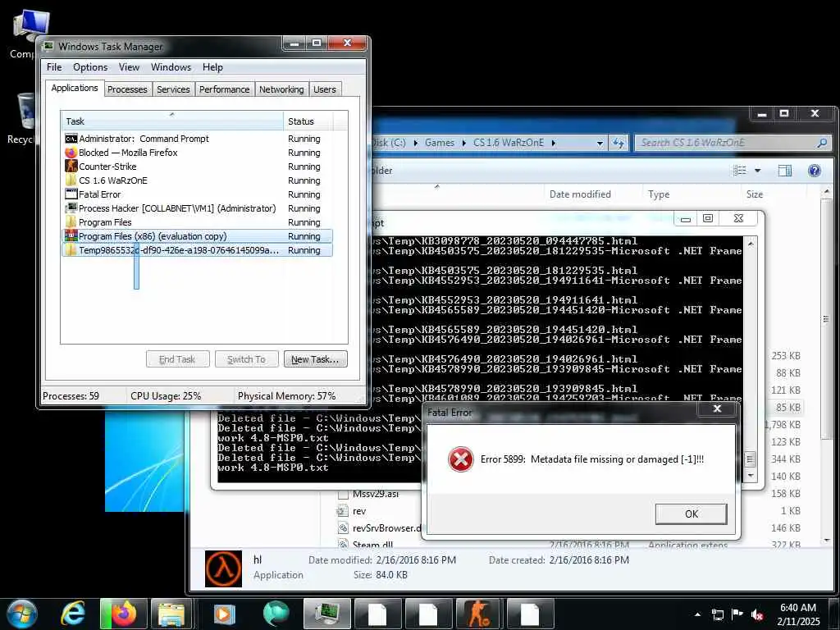Click the muted volume tray icon
This screenshot has height=630, width=840.
point(757,614)
